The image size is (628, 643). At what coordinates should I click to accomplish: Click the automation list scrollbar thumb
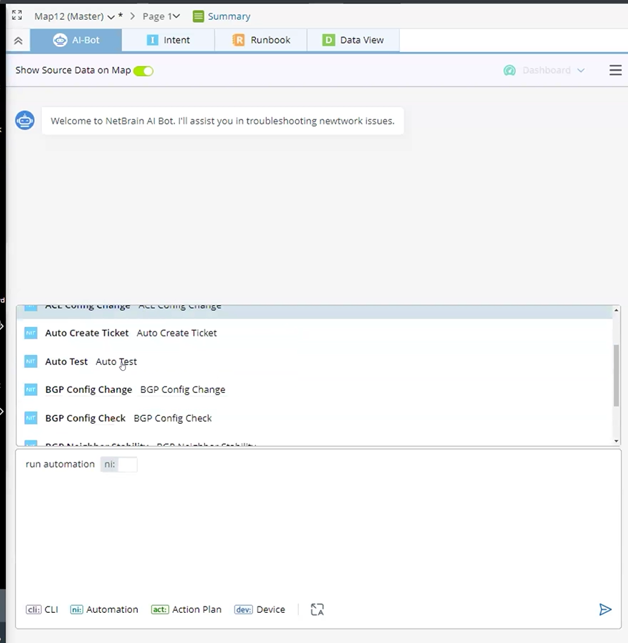(616, 376)
